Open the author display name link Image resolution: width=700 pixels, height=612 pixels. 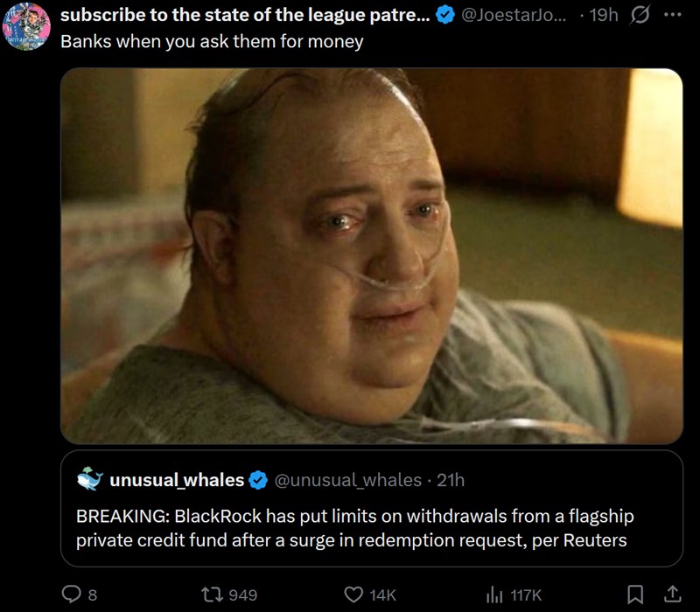coord(245,15)
